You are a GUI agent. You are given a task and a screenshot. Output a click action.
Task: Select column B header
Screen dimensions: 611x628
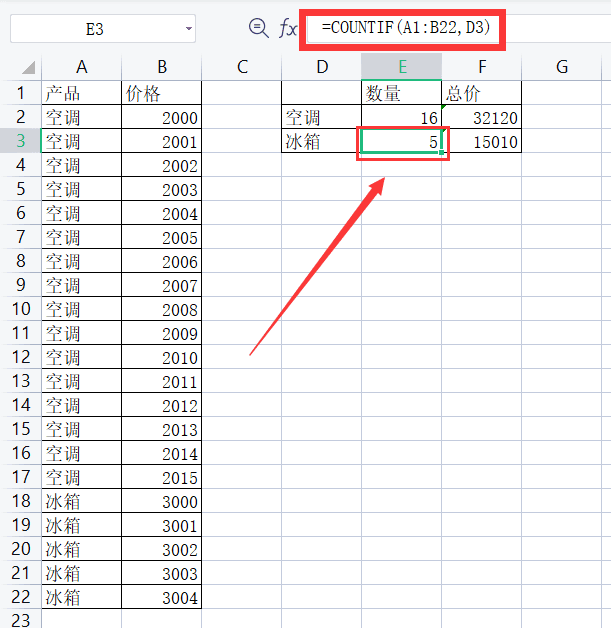tap(162, 67)
